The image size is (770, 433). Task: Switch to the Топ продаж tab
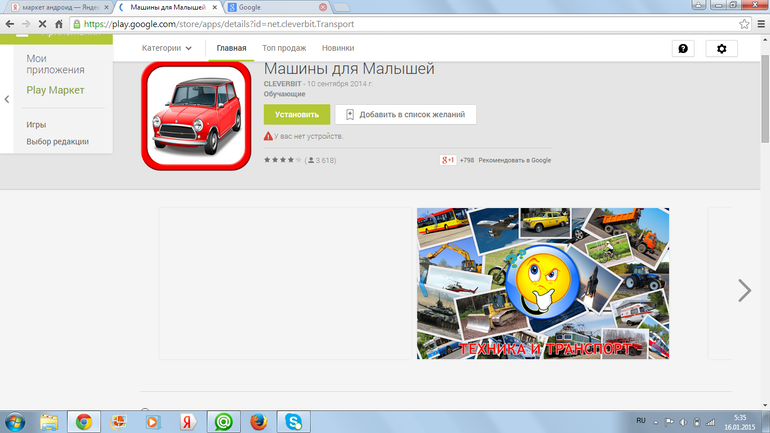[284, 48]
